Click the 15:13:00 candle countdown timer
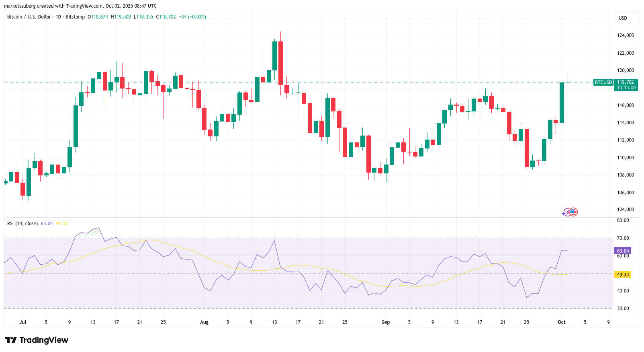 pyautogui.click(x=626, y=88)
